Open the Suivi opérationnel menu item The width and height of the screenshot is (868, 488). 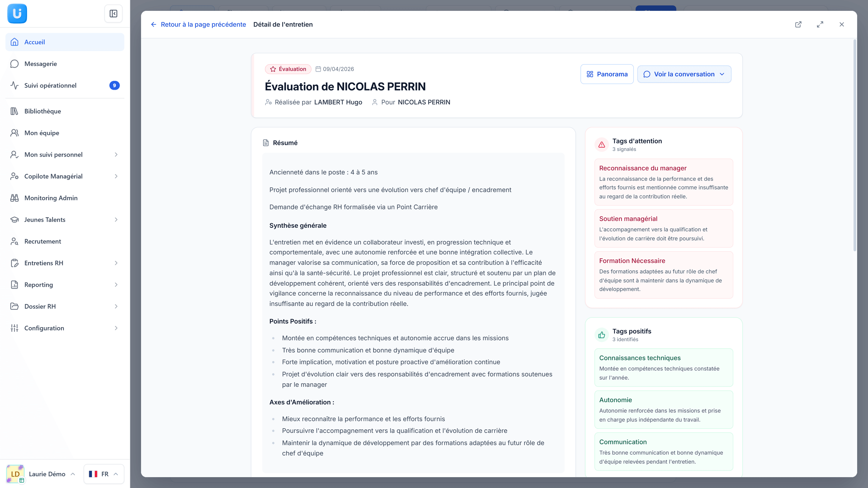[x=65, y=86]
